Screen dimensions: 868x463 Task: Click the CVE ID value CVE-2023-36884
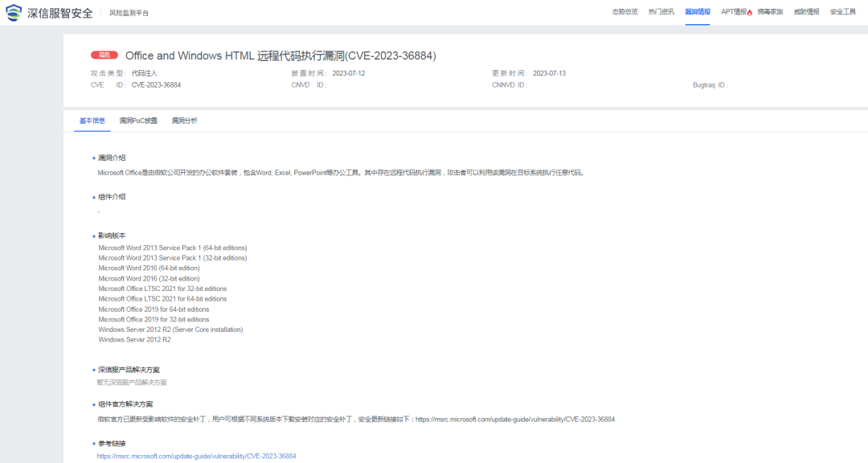[156, 85]
